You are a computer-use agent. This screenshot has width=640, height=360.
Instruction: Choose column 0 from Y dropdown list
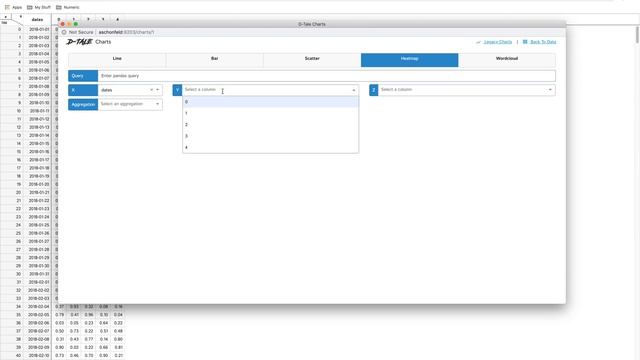(271, 102)
